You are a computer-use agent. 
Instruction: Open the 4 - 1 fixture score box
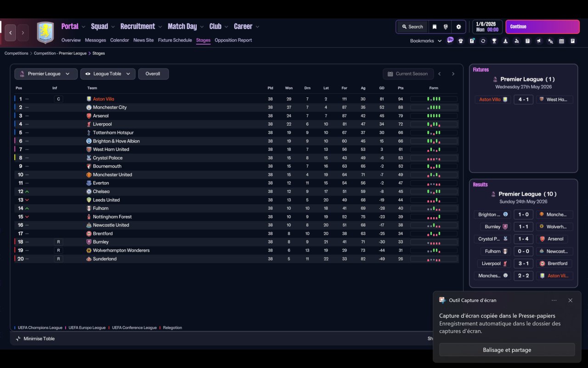click(x=524, y=99)
